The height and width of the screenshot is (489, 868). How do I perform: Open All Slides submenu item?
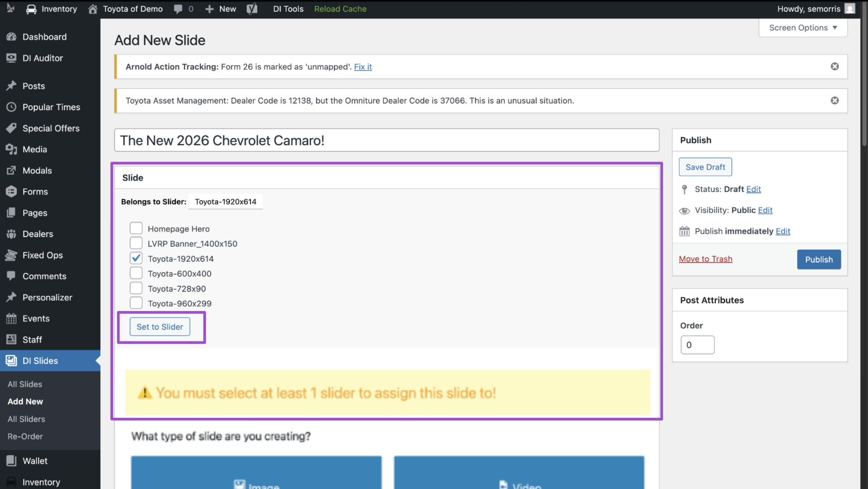point(25,384)
